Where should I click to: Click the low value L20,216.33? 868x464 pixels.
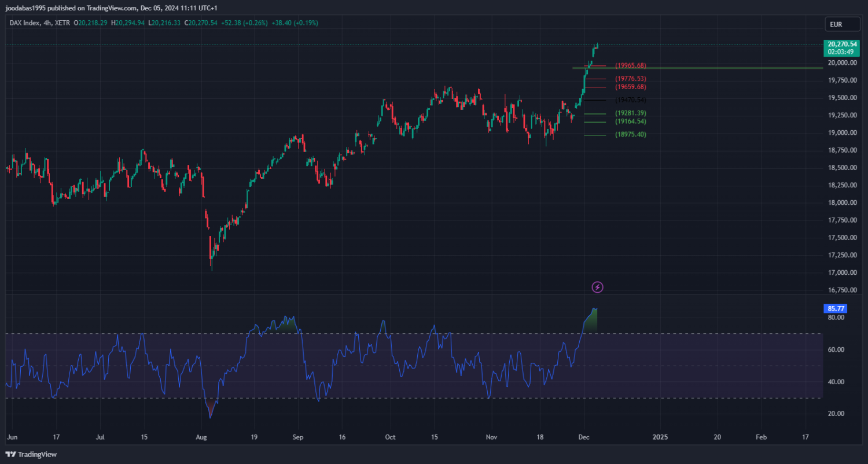point(164,23)
